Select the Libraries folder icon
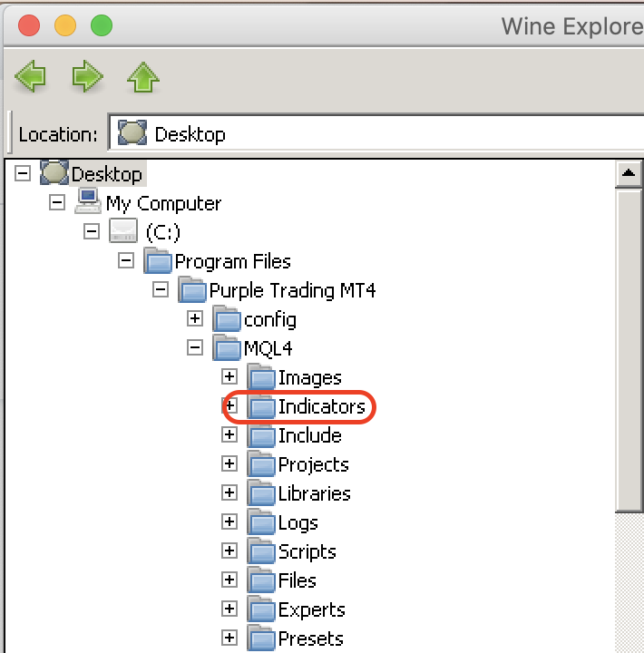This screenshot has height=653, width=644. tap(261, 492)
